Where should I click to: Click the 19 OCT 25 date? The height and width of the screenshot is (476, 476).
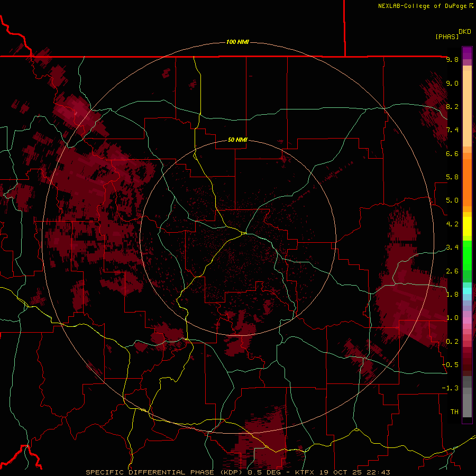coord(342,472)
